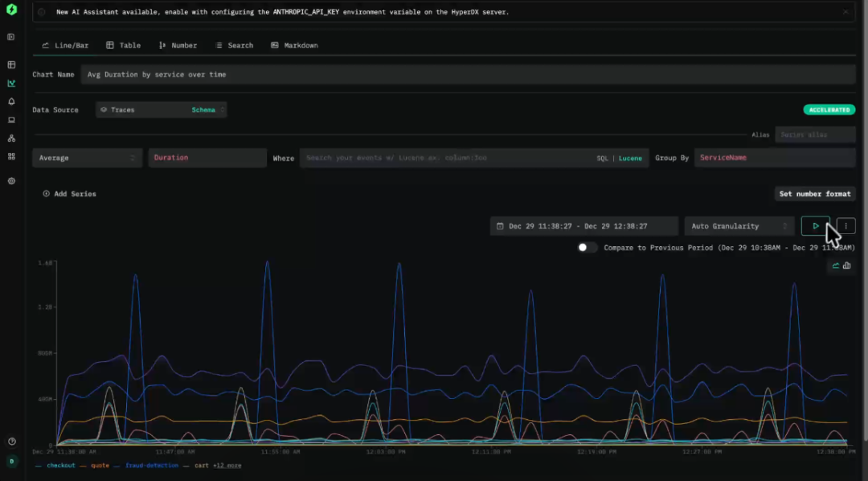The image size is (868, 481).
Task: Switch to the Number tab
Action: [178, 45]
